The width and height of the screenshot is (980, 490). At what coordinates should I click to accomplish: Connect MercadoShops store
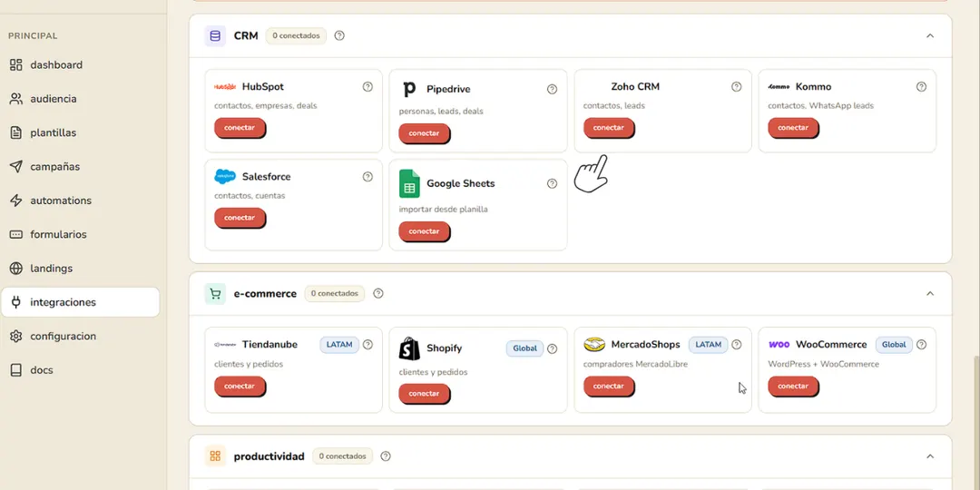(609, 387)
